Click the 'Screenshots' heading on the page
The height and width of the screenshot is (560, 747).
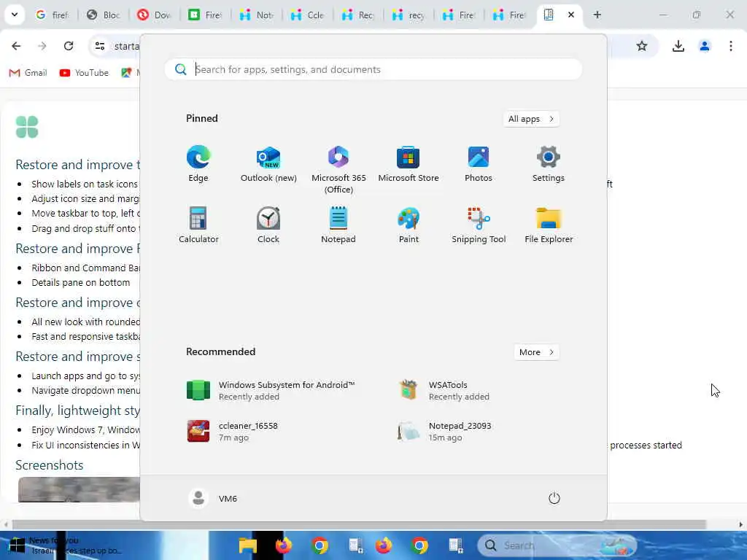pos(49,465)
